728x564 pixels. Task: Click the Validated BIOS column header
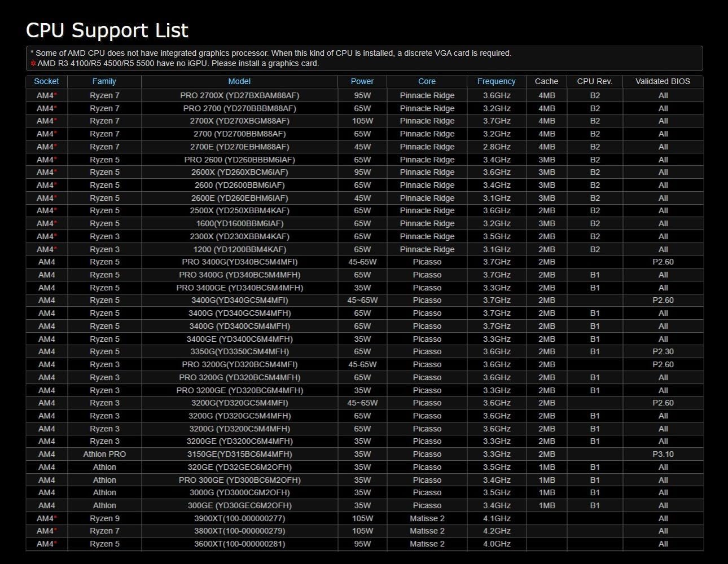(663, 81)
